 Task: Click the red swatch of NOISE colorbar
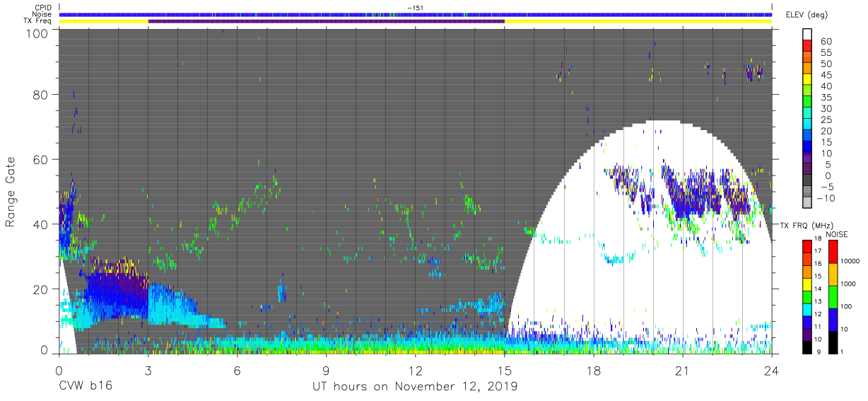833,252
